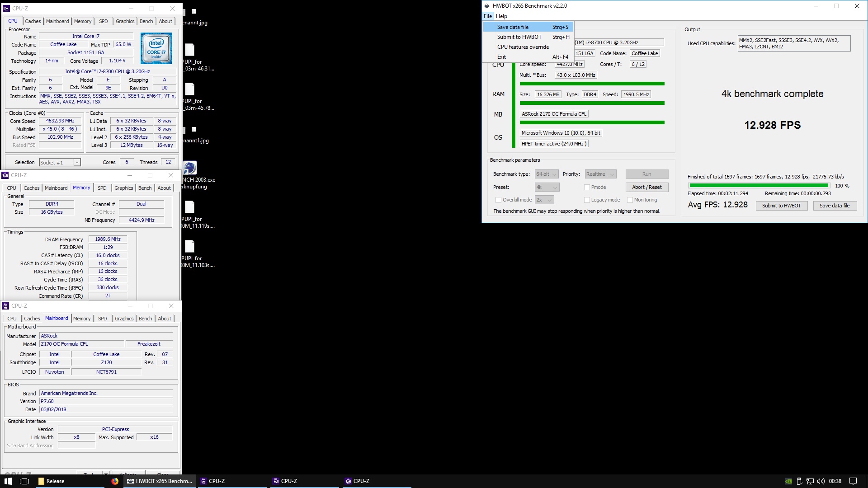Click the Used CPU capabilities text box
868x488 pixels.
click(x=794, y=43)
